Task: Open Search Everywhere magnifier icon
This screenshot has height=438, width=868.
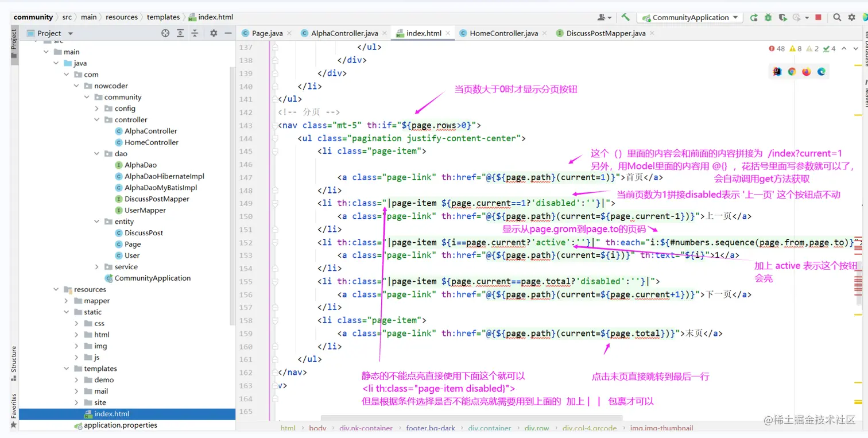Action: [837, 17]
